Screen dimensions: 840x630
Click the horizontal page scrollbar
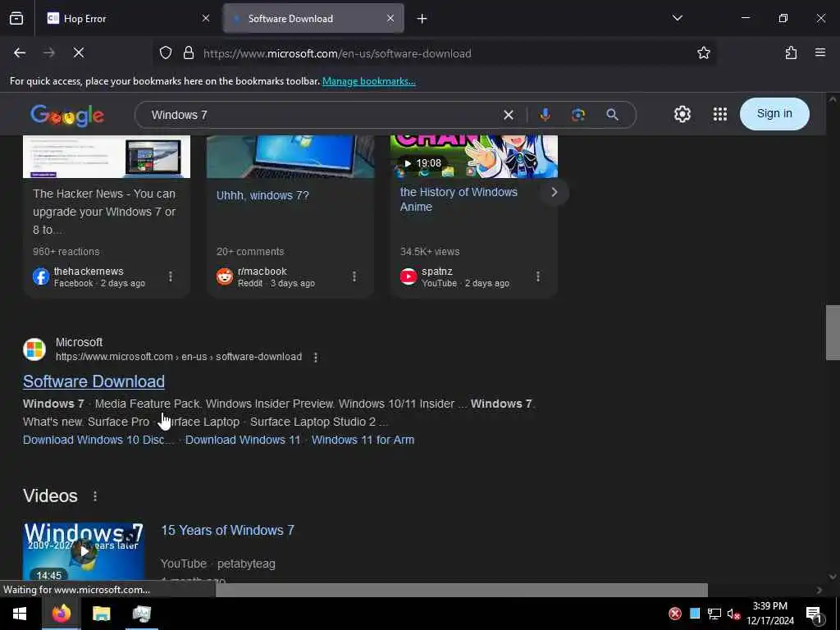click(x=462, y=590)
